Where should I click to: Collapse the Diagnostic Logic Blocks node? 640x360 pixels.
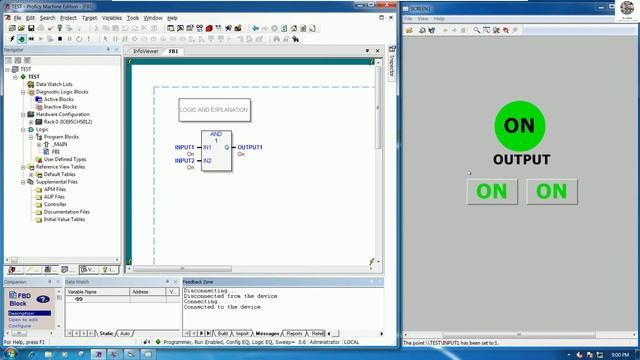pyautogui.click(x=23, y=92)
